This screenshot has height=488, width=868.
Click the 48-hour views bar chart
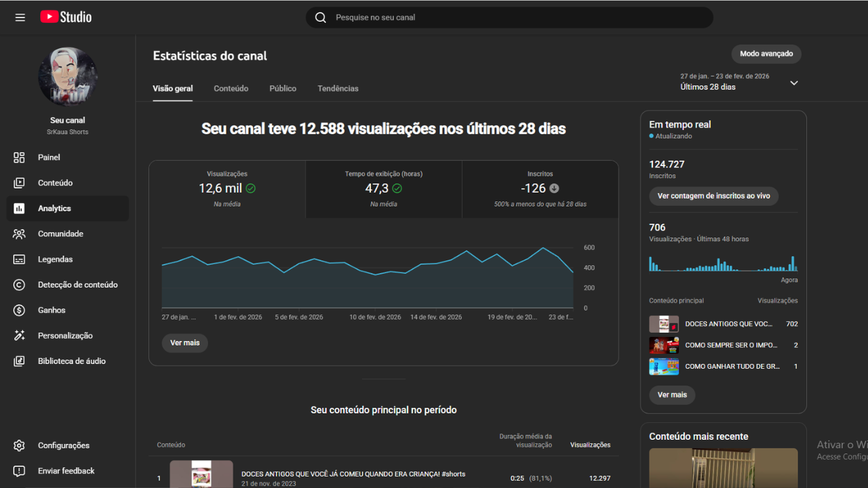724,263
